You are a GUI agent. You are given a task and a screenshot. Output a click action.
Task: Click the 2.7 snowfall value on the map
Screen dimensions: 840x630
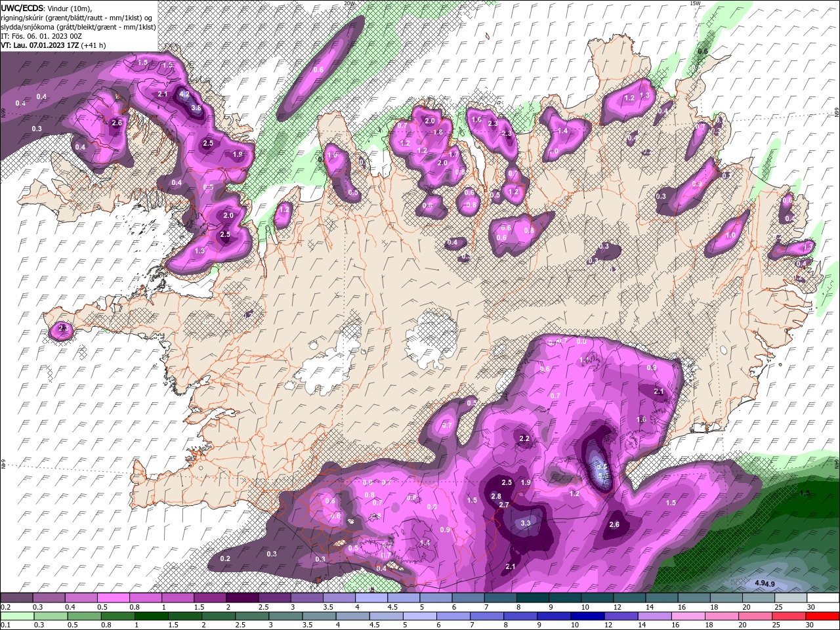[x=504, y=505]
